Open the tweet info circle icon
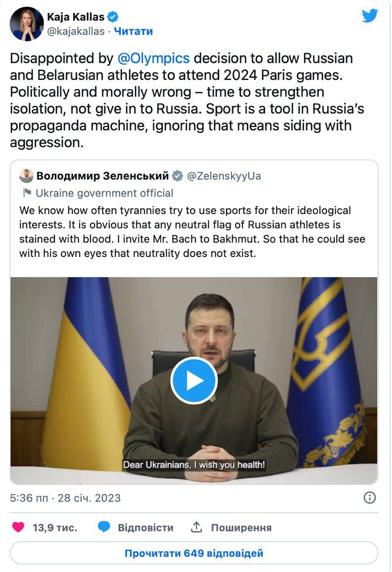 [370, 498]
